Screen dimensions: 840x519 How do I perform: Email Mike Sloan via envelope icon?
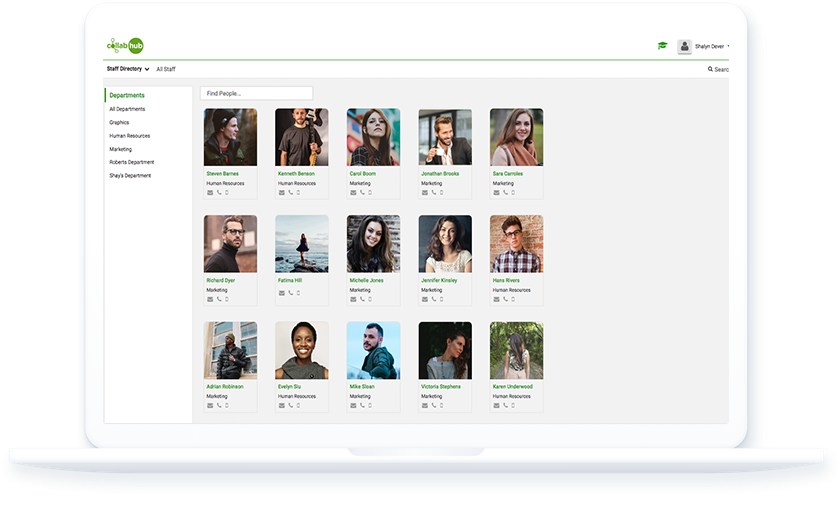pyautogui.click(x=353, y=405)
